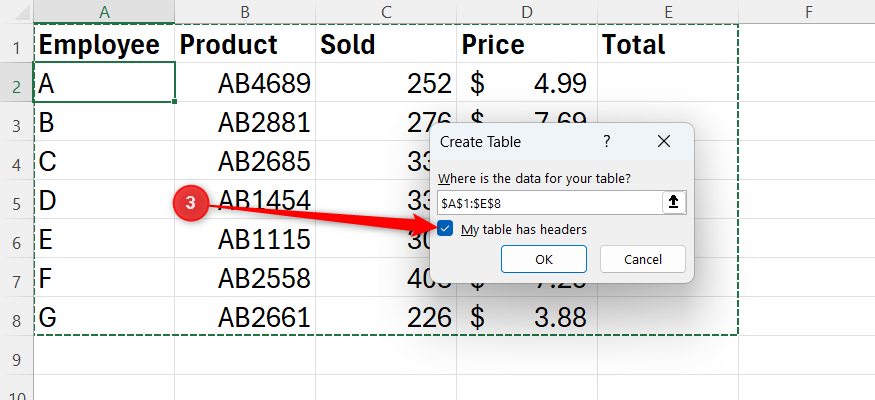The image size is (875, 400).
Task: Uncheck the My table has headers checkbox
Action: tap(445, 229)
